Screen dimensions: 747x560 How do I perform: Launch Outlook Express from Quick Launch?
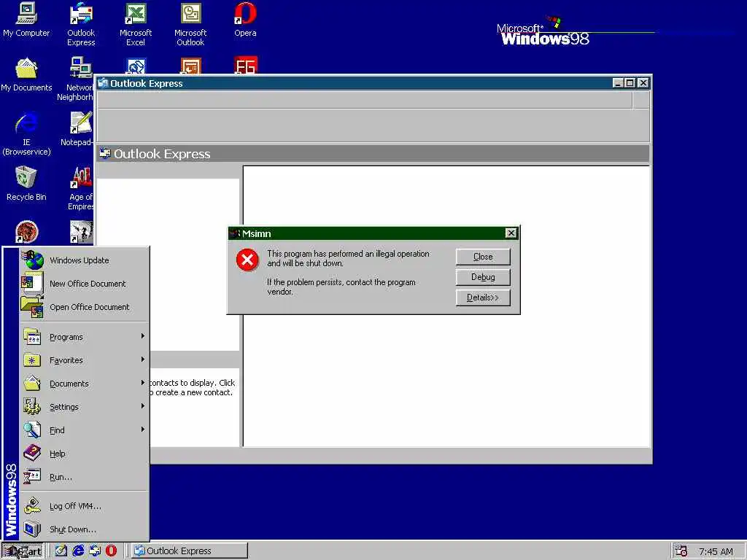tap(95, 551)
